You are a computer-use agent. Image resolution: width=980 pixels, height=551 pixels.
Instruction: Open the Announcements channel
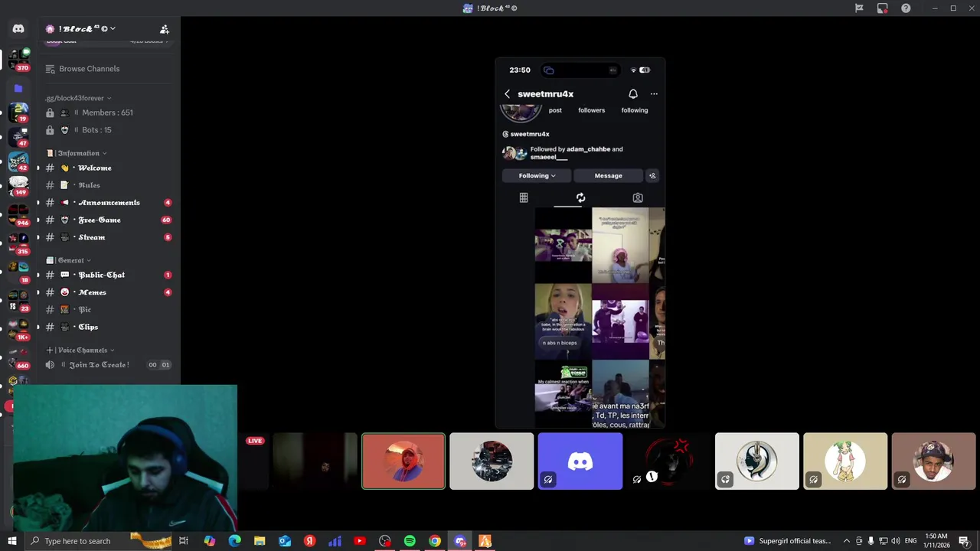coord(108,203)
